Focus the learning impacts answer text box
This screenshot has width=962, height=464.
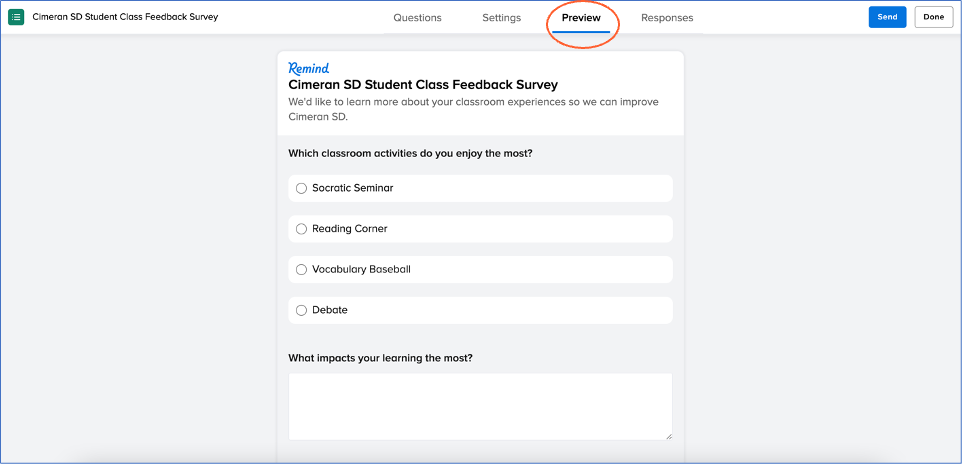[480, 406]
